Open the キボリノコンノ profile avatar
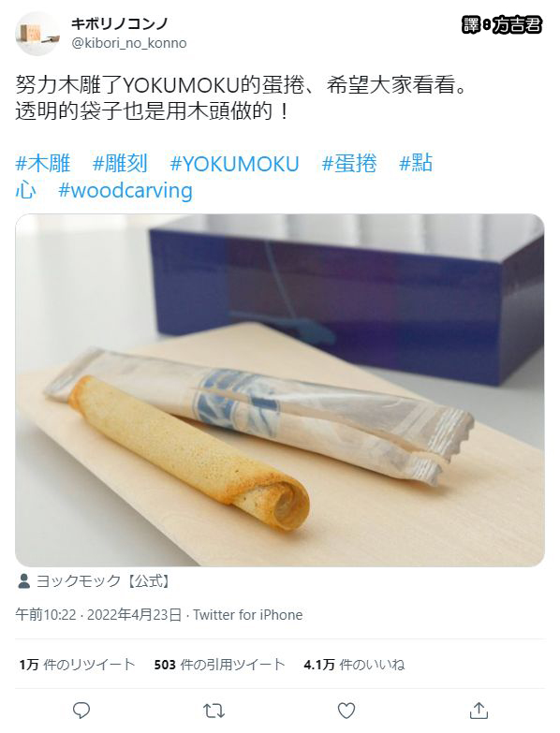The height and width of the screenshot is (733, 560). click(37, 34)
